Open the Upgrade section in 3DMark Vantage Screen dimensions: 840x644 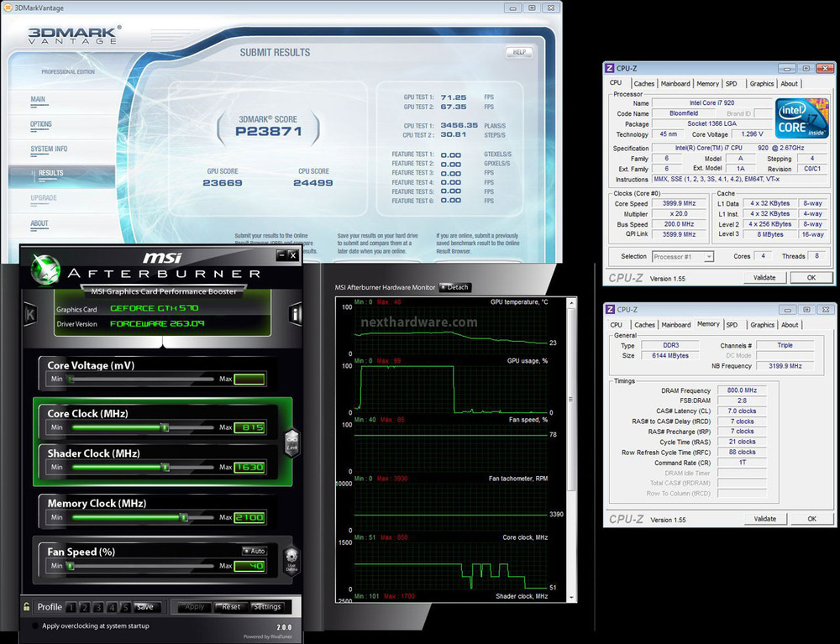[44, 197]
